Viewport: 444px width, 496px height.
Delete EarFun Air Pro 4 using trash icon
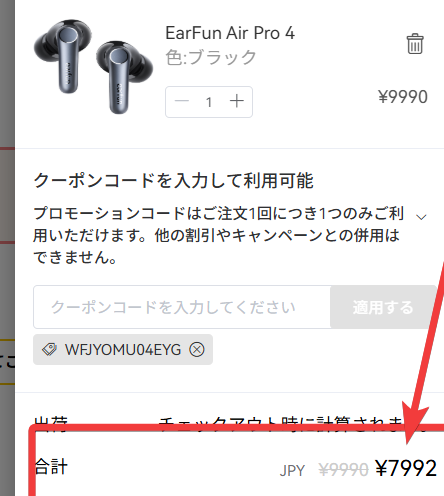(415, 44)
